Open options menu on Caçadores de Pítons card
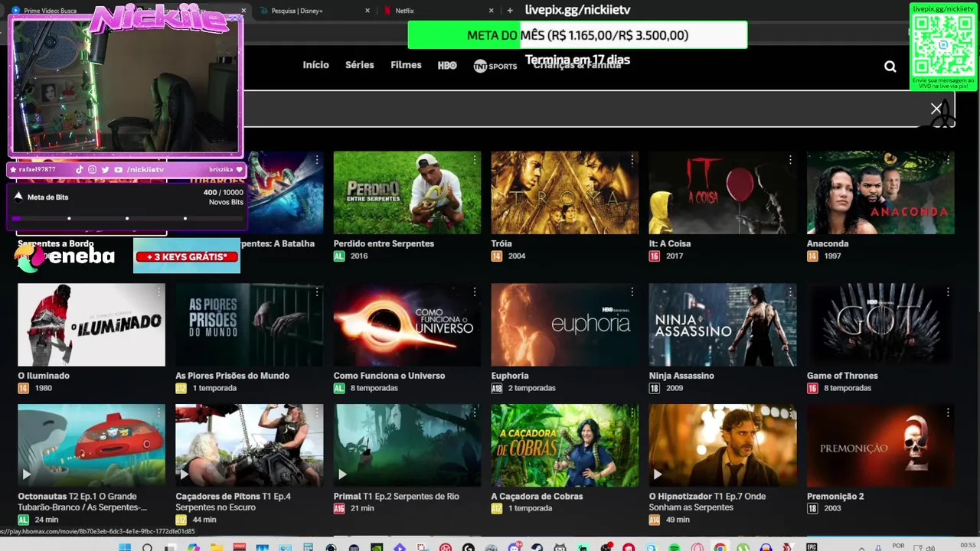The height and width of the screenshot is (551, 980). click(317, 412)
